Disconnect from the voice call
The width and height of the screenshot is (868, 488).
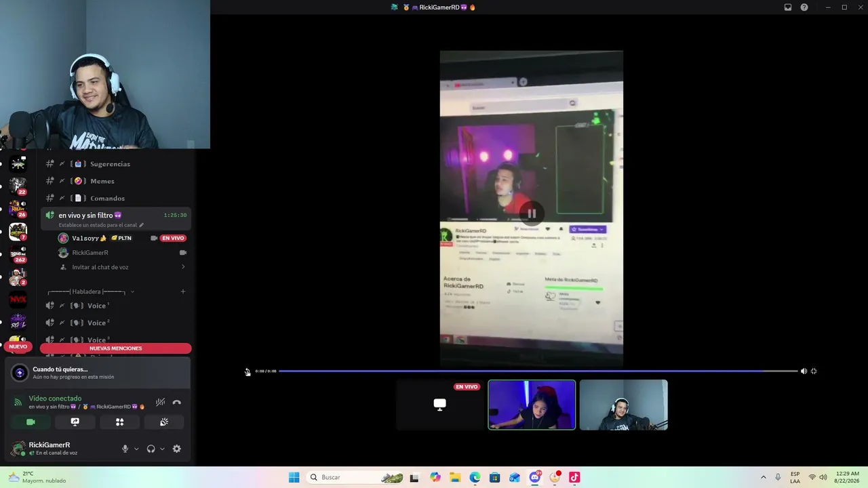pyautogui.click(x=177, y=402)
